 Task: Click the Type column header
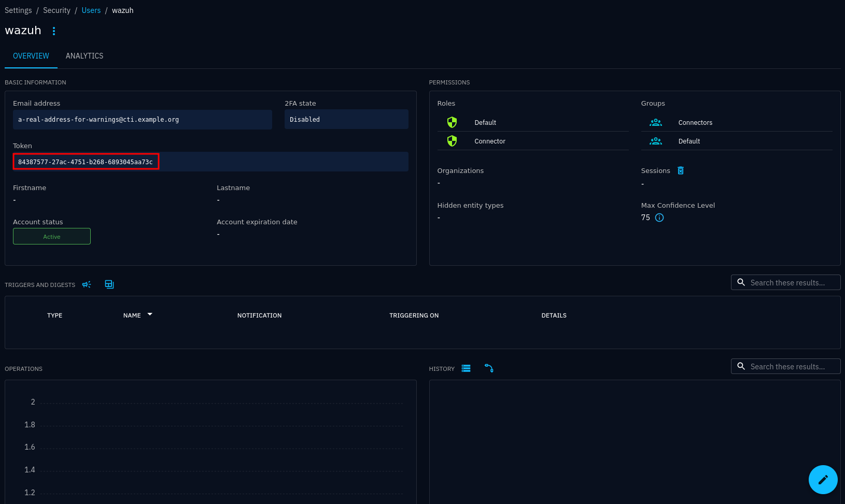[54, 315]
